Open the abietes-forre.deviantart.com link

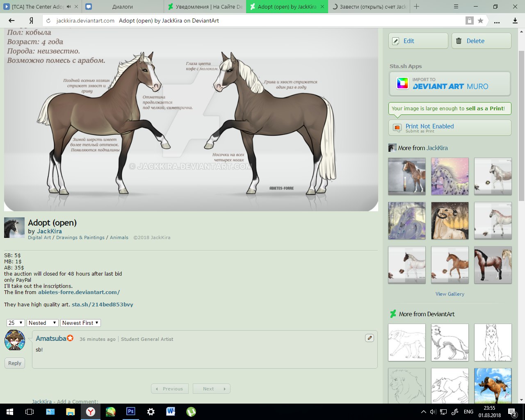(x=79, y=292)
